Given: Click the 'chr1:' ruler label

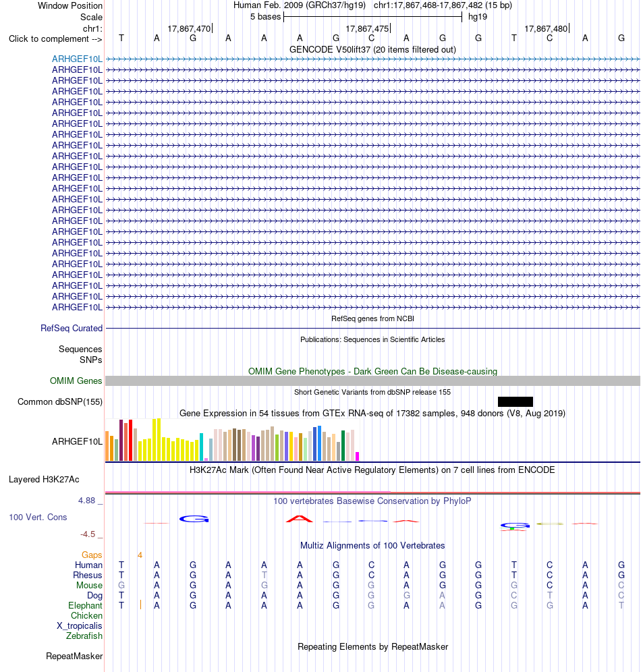Looking at the screenshot, I should point(92,29).
